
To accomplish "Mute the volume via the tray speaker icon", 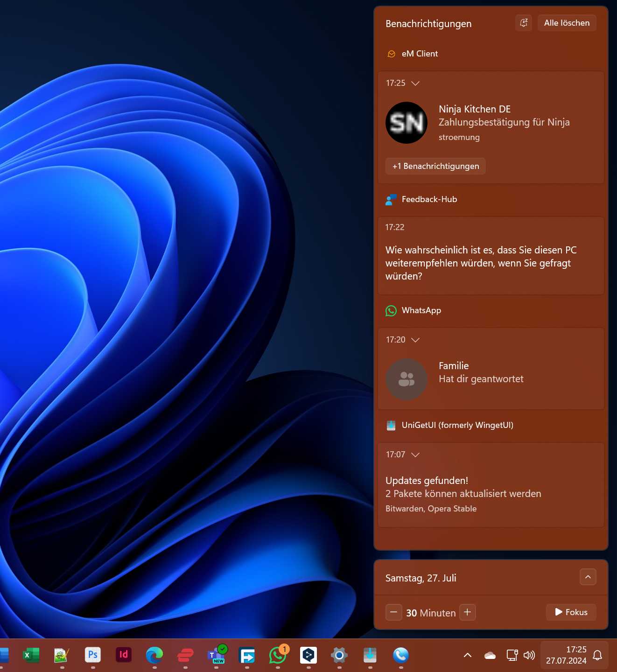I will tap(529, 655).
